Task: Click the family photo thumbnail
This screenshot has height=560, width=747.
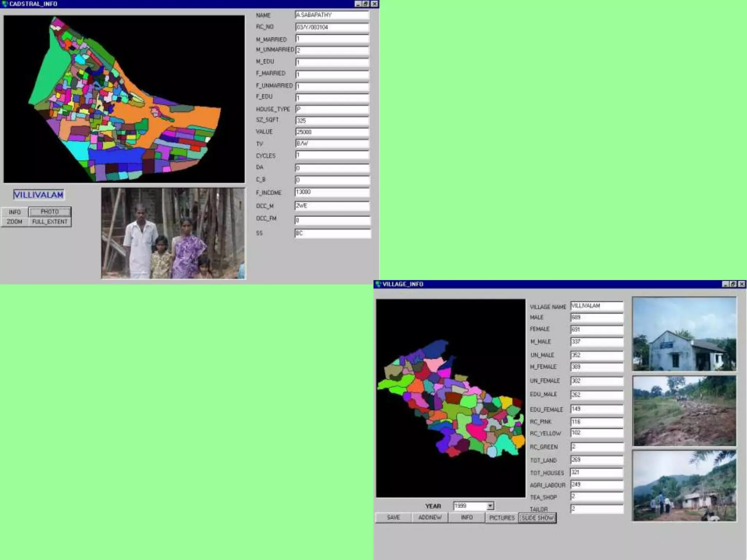Action: (x=173, y=233)
